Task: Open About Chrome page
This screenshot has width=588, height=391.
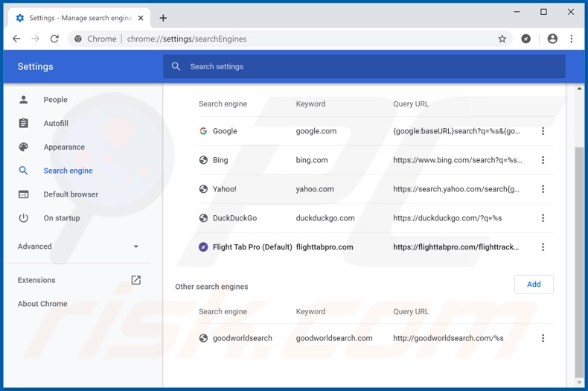Action: 42,304
